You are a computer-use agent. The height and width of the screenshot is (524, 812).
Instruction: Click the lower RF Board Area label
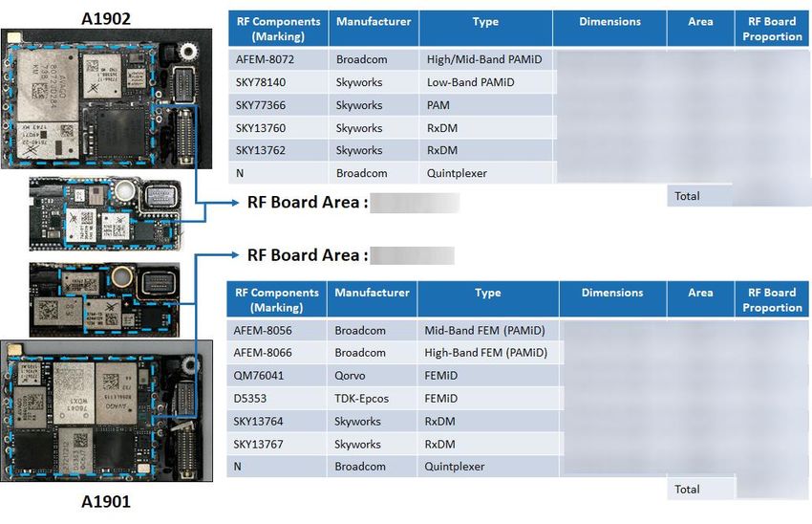tap(308, 255)
